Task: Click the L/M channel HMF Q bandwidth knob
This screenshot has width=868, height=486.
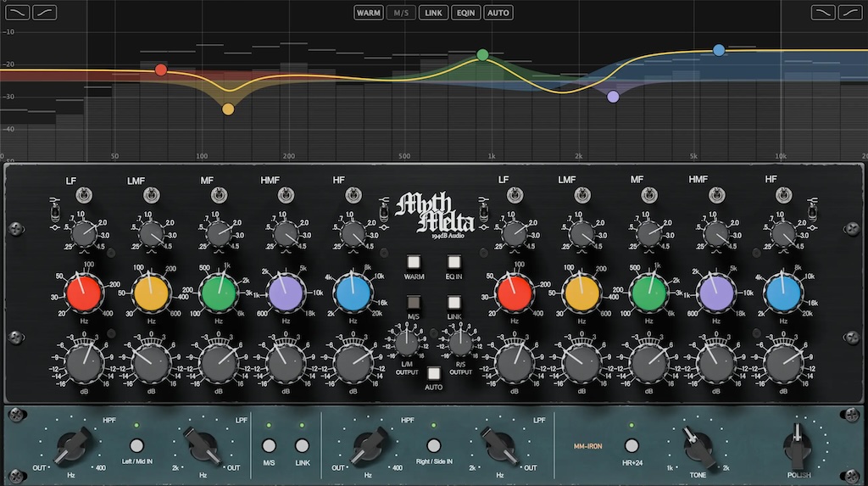Action: (x=287, y=234)
